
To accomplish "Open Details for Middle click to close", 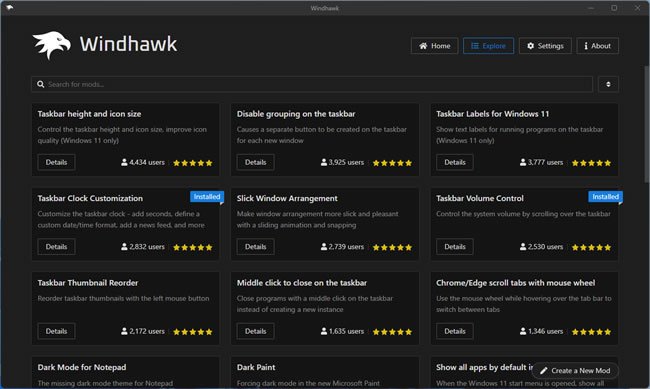I will tap(255, 331).
